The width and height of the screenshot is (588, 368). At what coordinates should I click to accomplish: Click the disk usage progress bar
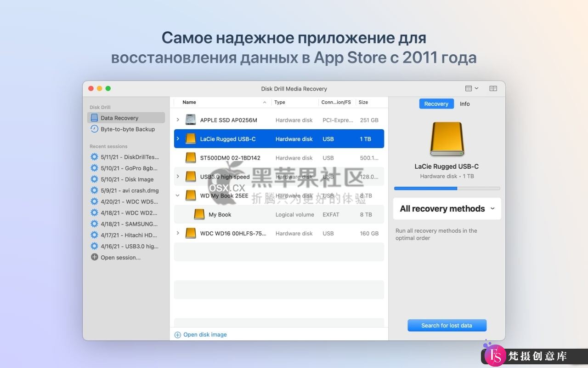tap(447, 188)
